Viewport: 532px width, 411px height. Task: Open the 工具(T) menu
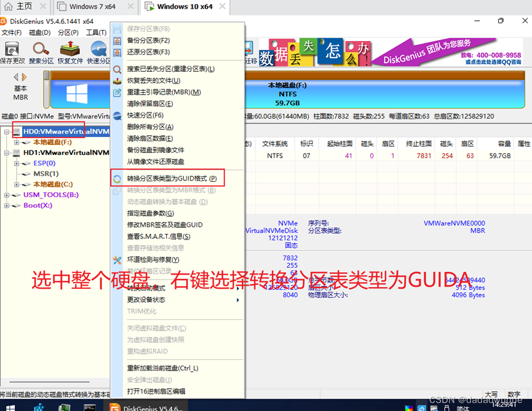tap(96, 33)
